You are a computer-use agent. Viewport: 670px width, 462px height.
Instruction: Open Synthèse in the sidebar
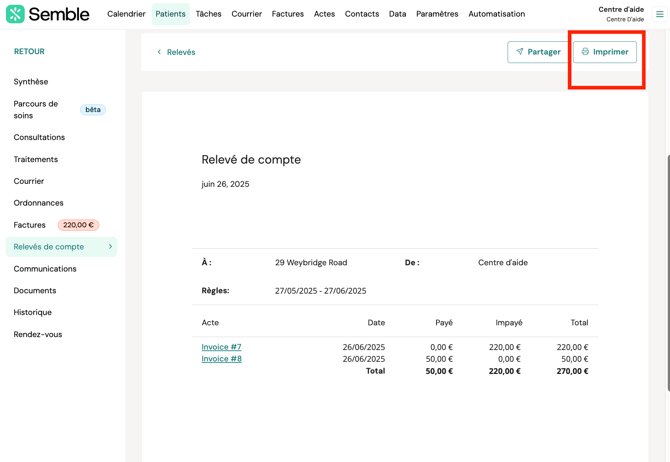(31, 82)
